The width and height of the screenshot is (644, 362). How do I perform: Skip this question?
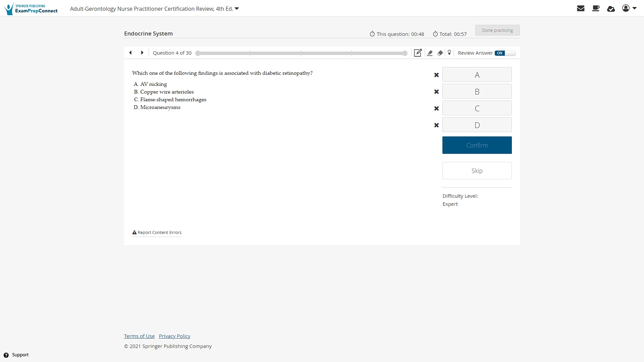point(477,171)
